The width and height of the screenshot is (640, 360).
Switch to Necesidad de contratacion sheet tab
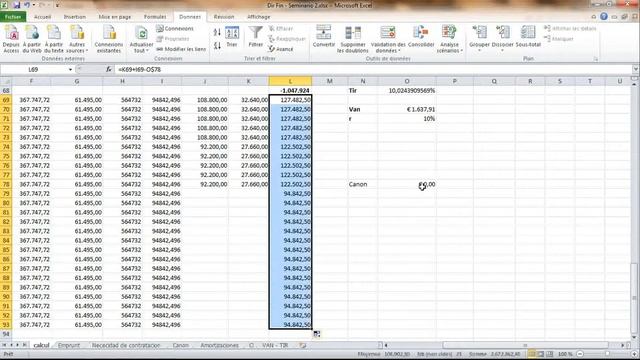pos(126,345)
